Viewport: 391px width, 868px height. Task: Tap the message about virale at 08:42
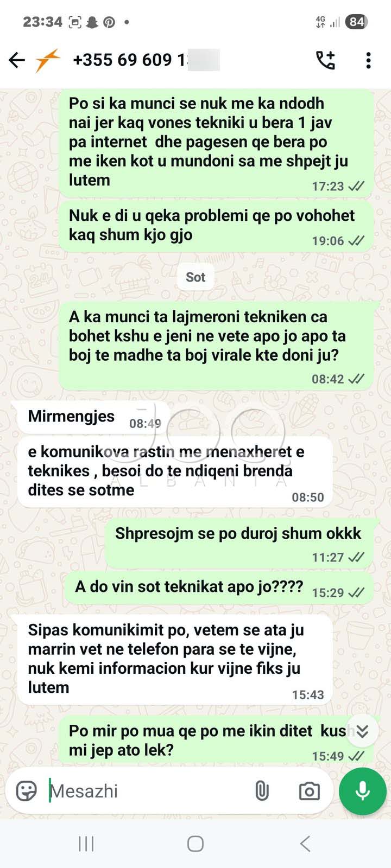click(x=216, y=346)
